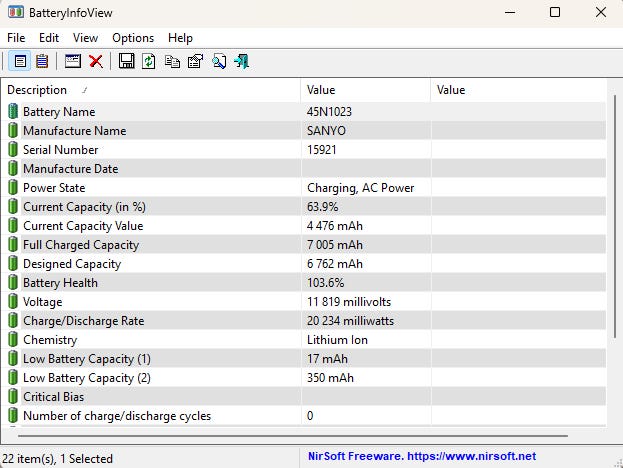This screenshot has width=623, height=468.
Task: Click the 6 762 mAh value
Action: [x=335, y=264]
